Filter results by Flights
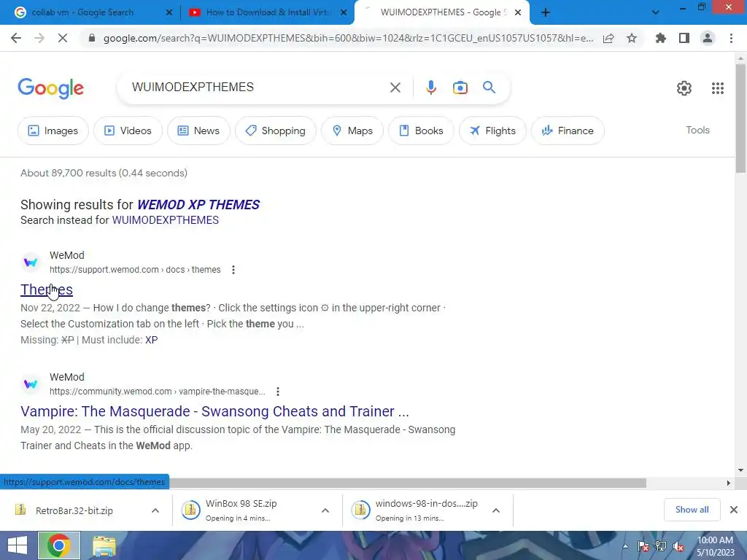Screen dimensions: 747x560 pos(492,131)
